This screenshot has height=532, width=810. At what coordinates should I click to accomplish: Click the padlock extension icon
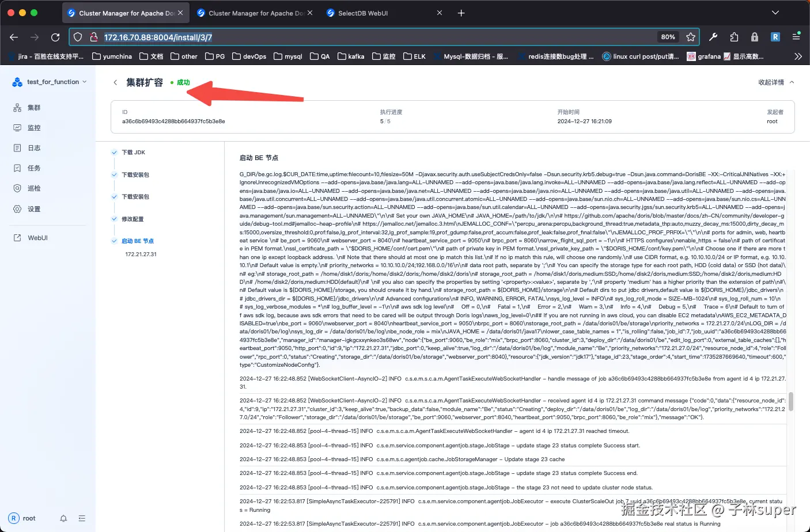click(755, 37)
